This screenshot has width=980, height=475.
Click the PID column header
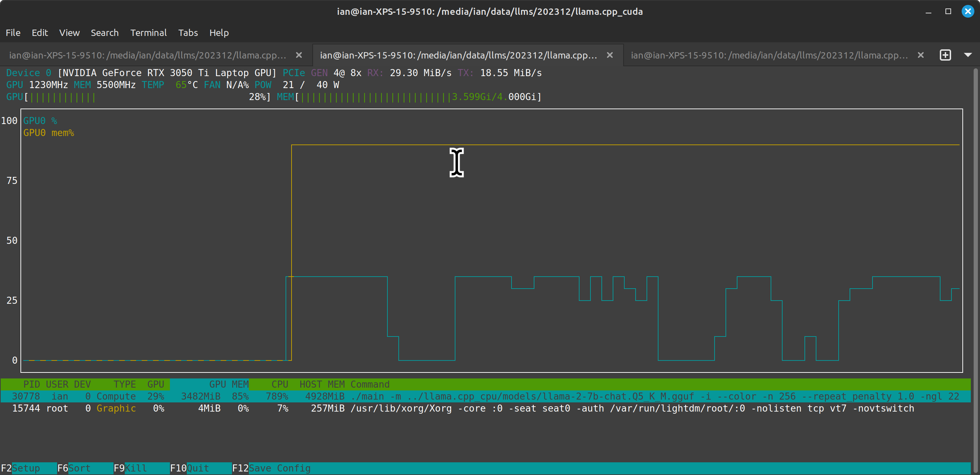32,384
